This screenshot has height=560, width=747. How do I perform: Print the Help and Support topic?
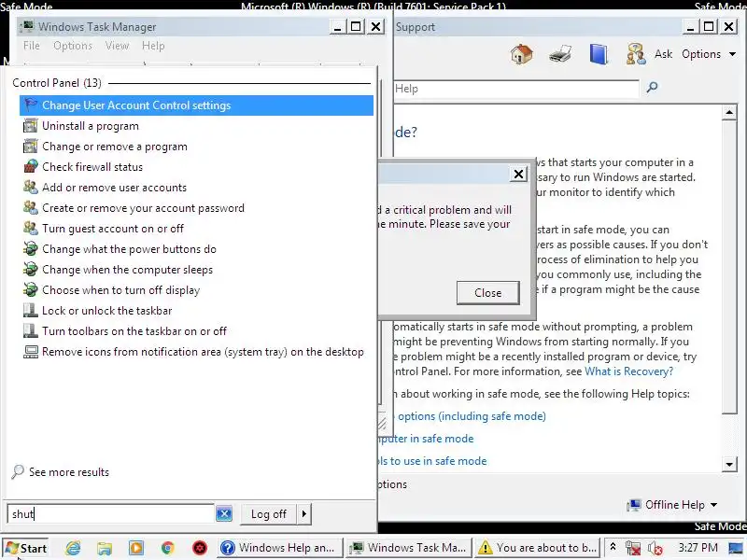[560, 54]
